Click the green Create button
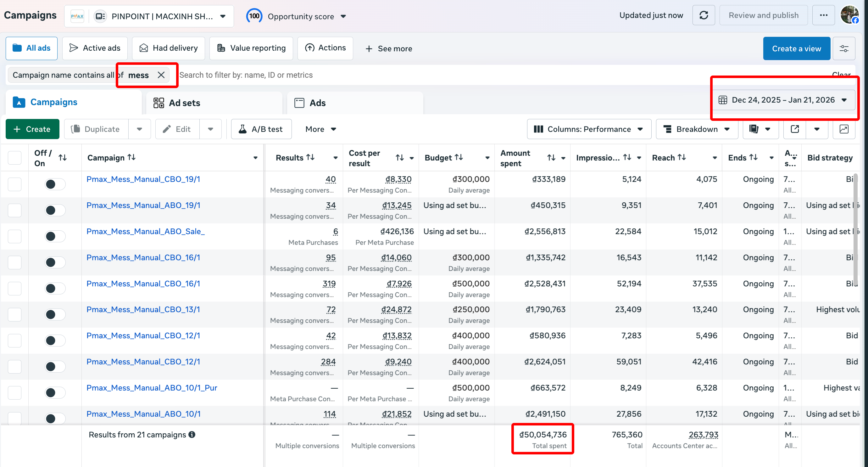Image resolution: width=868 pixels, height=467 pixels. pos(32,129)
